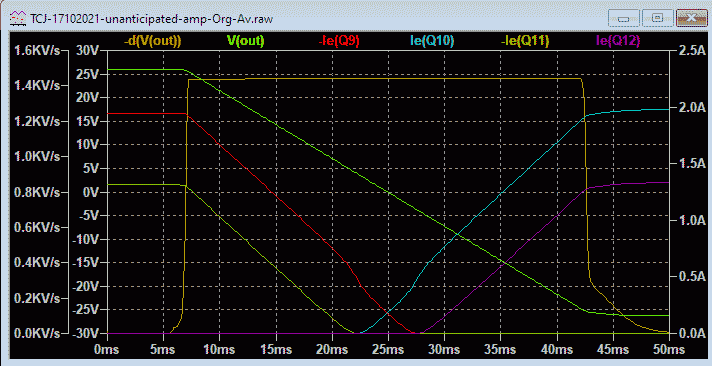Click the 15V voltage axis label

tap(87, 121)
